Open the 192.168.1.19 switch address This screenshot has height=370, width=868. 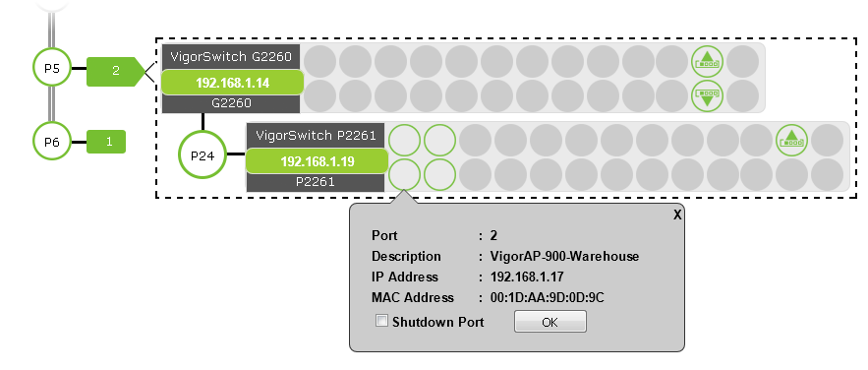(317, 161)
